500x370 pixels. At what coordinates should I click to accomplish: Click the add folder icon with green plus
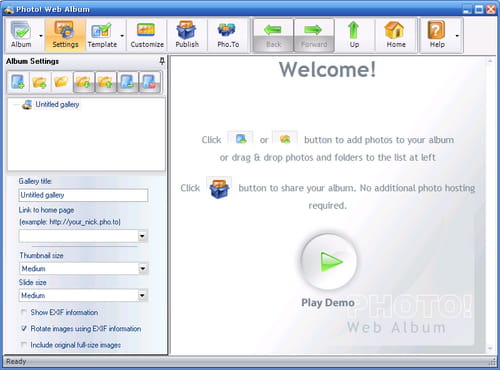click(40, 82)
